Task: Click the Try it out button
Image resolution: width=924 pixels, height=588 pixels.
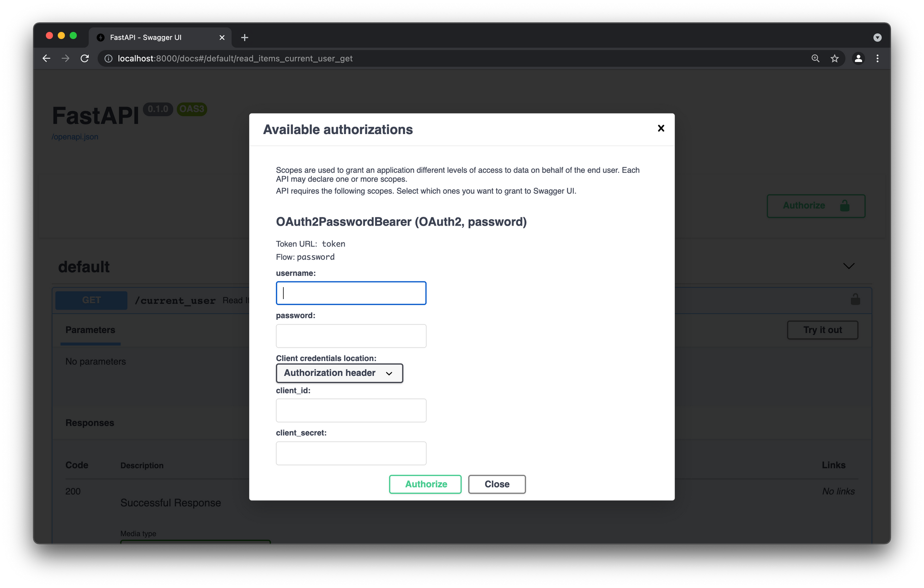Action: [x=821, y=329]
